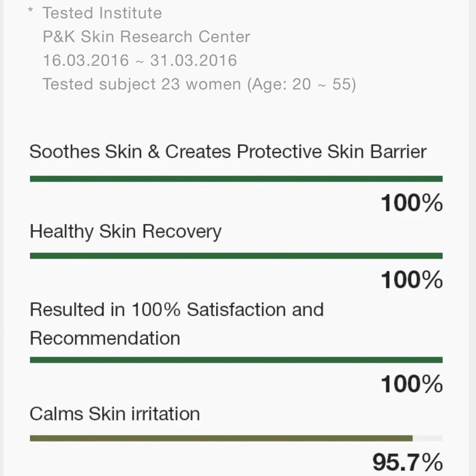Viewport: 476px width, 476px height.
Task: Click the 100% below the Soothes Skin bar
Action: (x=411, y=203)
